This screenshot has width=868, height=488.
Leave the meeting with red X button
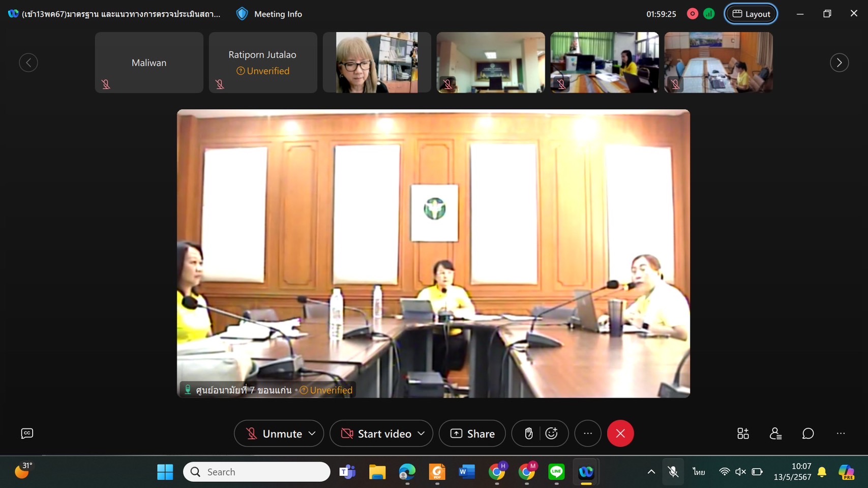click(620, 434)
